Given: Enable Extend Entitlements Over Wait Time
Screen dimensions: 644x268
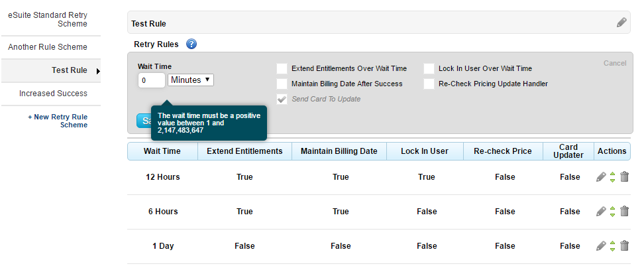Looking at the screenshot, I should tap(282, 68).
